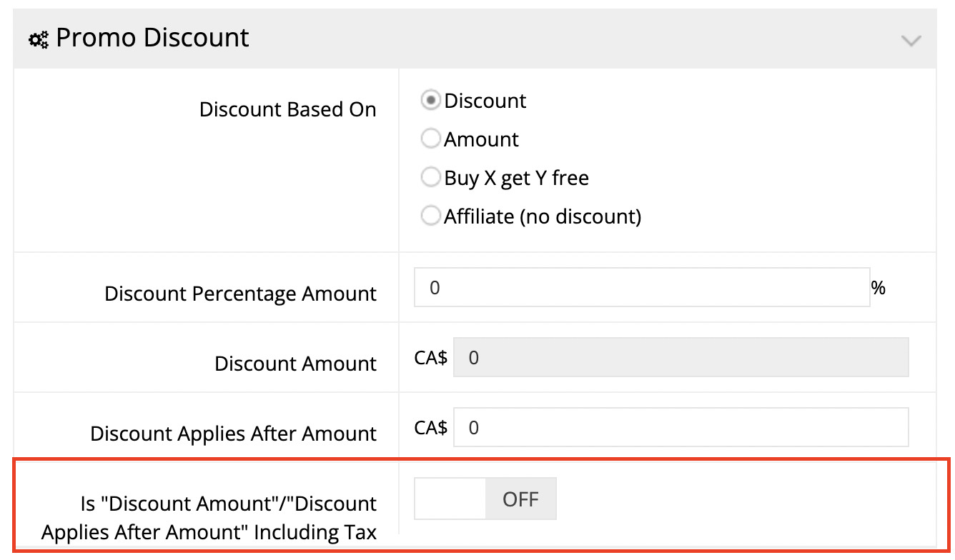Click the gears icon beside Promo Discount
Screen dimensions: 955x560
click(x=39, y=39)
